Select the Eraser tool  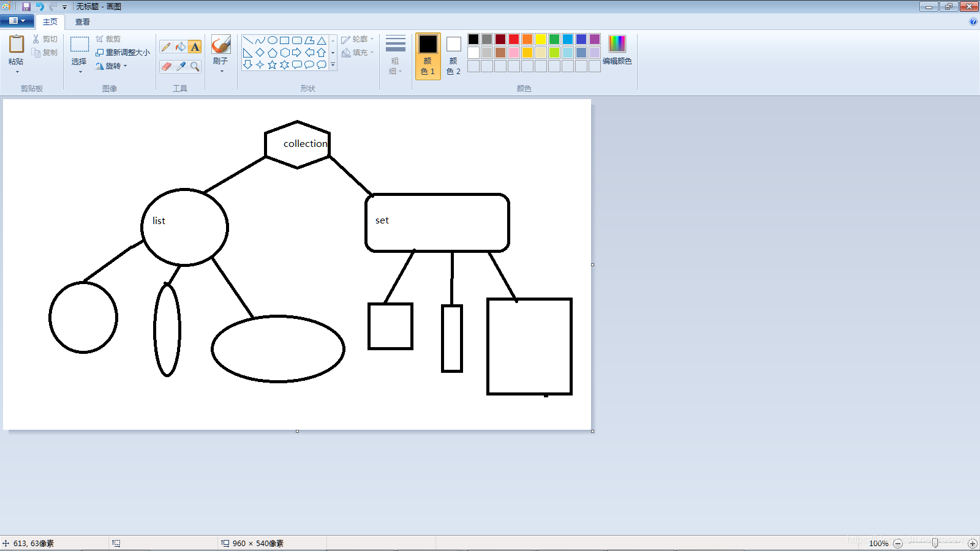(165, 67)
